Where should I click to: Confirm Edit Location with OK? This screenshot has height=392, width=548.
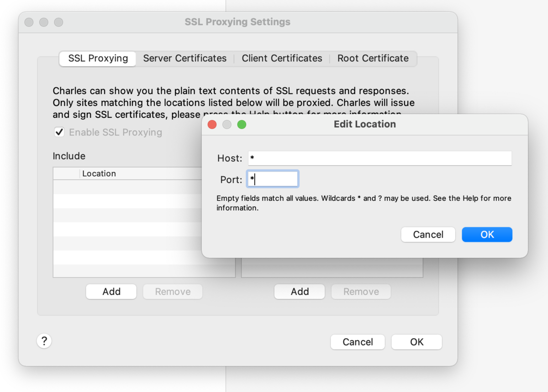[487, 235]
